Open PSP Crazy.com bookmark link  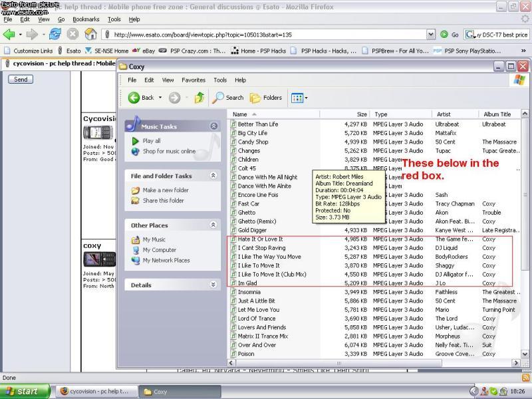pyautogui.click(x=192, y=51)
